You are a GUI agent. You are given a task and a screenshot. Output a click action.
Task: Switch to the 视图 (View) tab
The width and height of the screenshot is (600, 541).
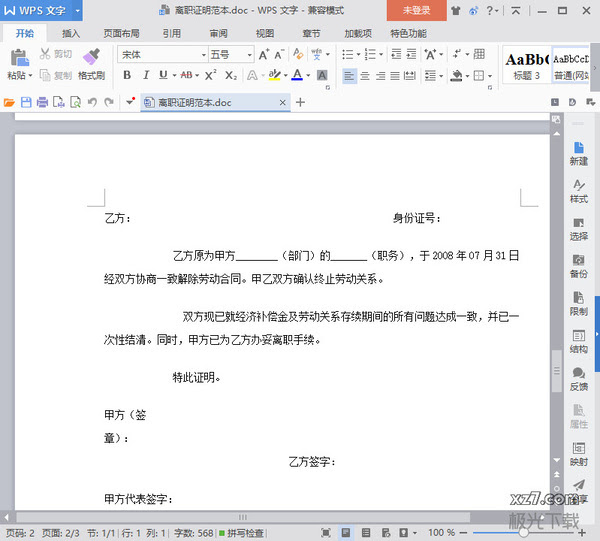pyautogui.click(x=265, y=34)
